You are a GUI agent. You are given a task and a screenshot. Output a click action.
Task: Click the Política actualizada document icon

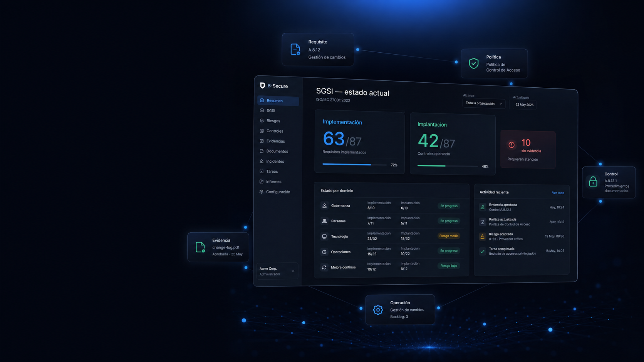click(482, 222)
